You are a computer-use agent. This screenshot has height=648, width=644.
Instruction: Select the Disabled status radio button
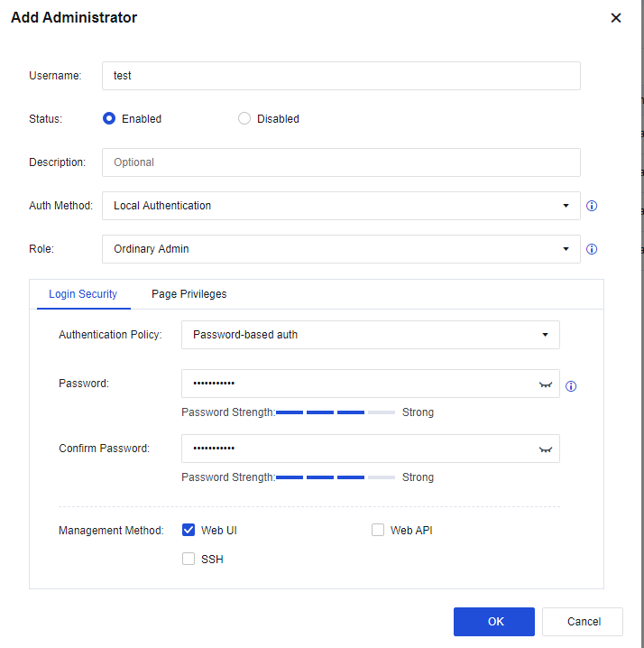pos(244,118)
